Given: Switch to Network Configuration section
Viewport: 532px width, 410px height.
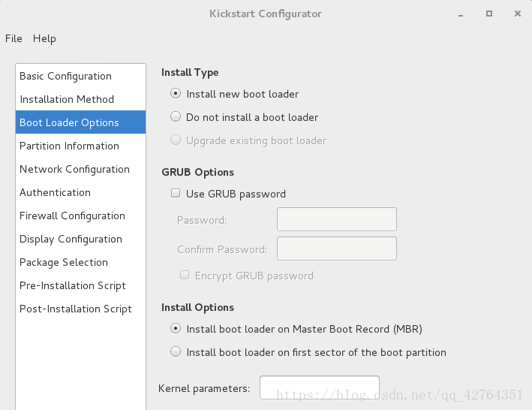Looking at the screenshot, I should coord(80,169).
